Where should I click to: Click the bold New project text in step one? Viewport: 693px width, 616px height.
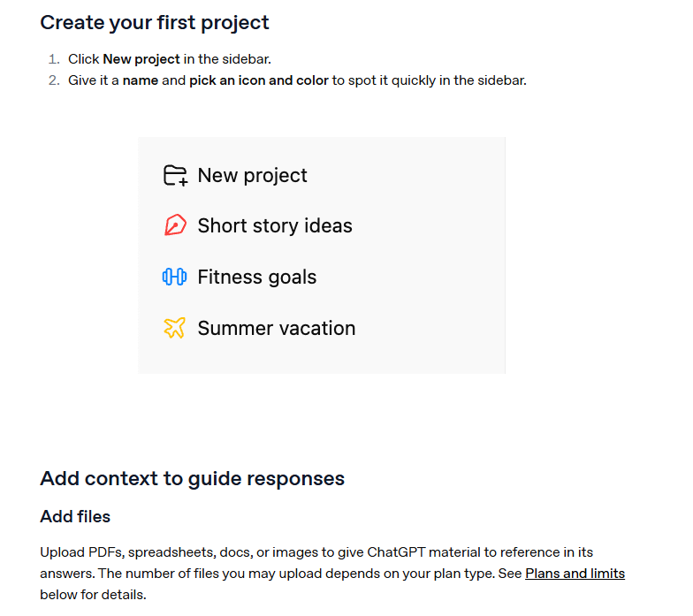[141, 58]
